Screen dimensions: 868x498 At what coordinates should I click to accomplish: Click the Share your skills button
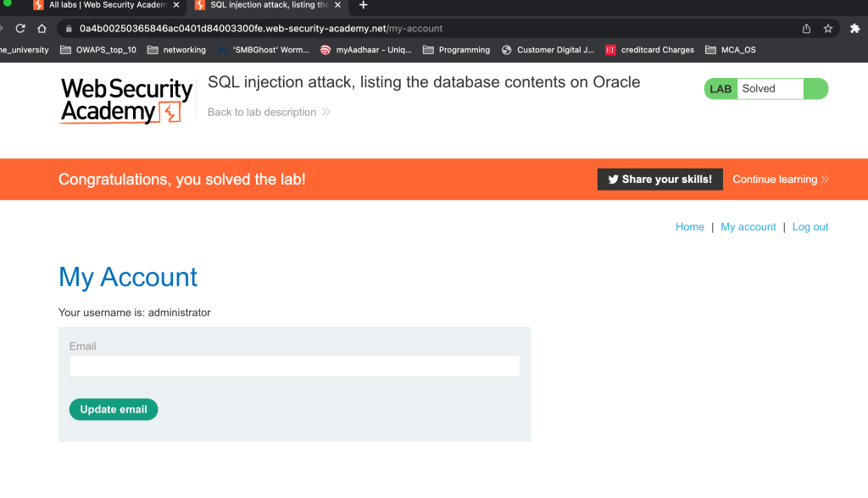pos(659,180)
